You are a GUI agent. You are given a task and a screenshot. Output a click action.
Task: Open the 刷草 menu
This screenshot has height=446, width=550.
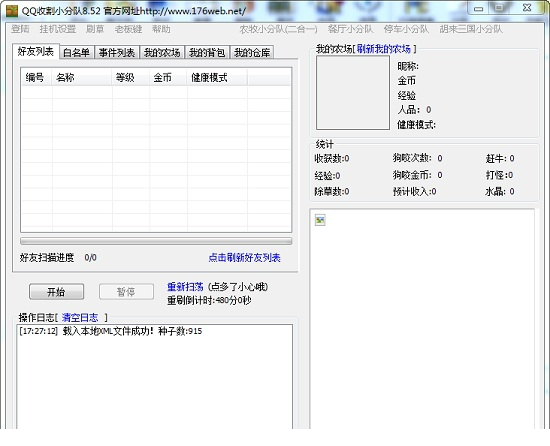pos(95,29)
